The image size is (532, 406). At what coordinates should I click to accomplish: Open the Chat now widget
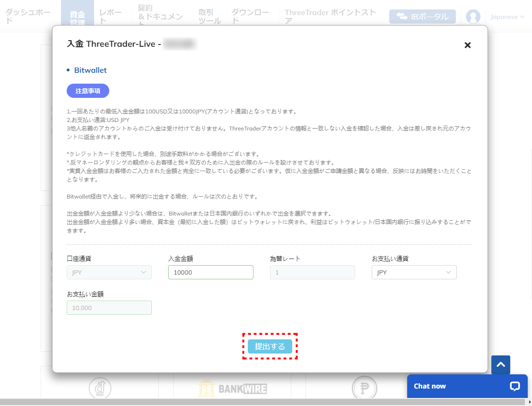(467, 386)
